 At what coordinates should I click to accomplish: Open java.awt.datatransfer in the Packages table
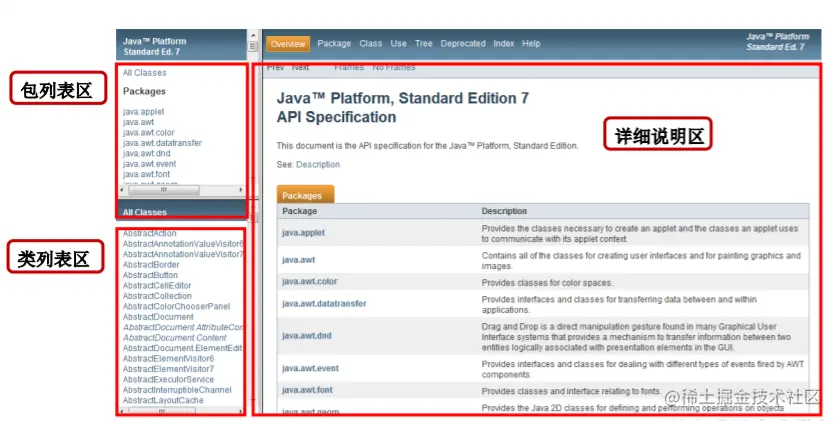(x=324, y=304)
